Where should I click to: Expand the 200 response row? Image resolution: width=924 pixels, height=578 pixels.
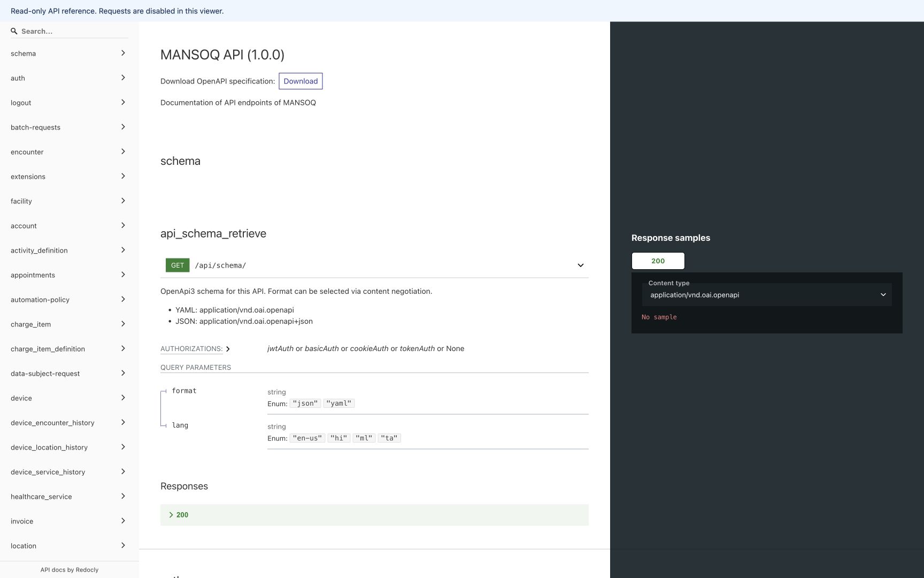point(374,515)
